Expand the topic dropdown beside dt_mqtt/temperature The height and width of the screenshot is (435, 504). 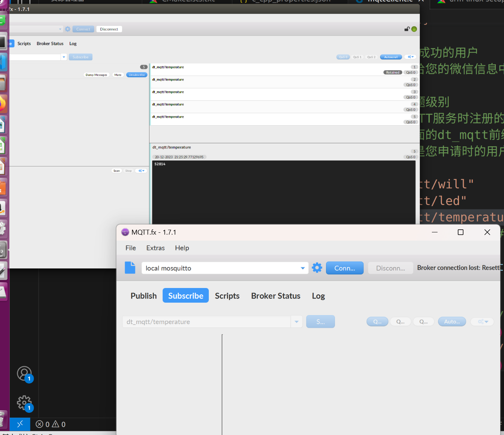coord(296,321)
